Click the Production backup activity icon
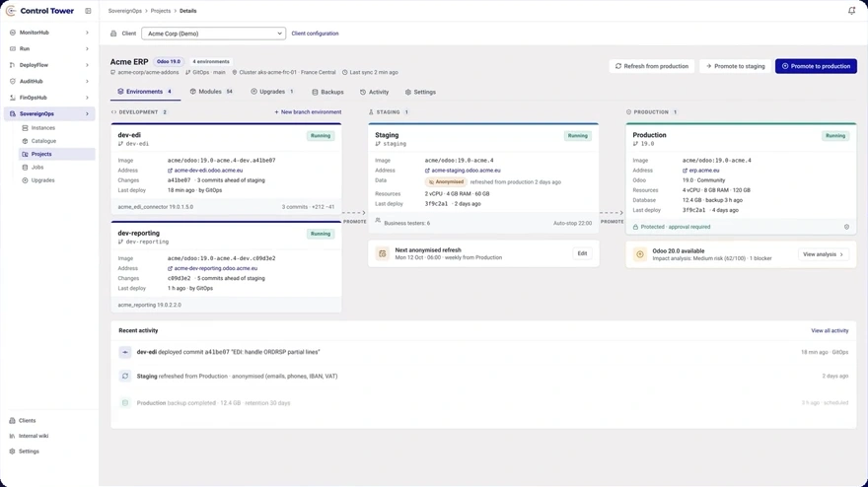Image resolution: width=868 pixels, height=487 pixels. pyautogui.click(x=125, y=403)
